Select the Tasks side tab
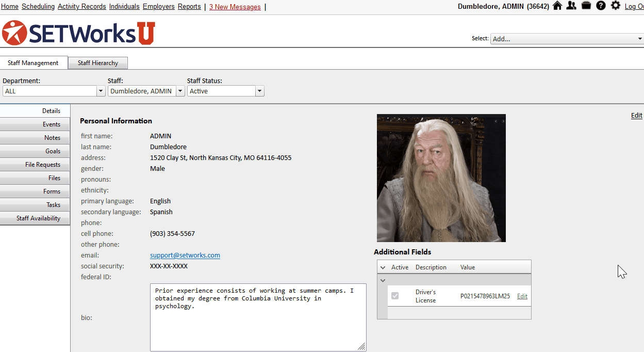Screen dimensions: 644x352 pos(35,205)
